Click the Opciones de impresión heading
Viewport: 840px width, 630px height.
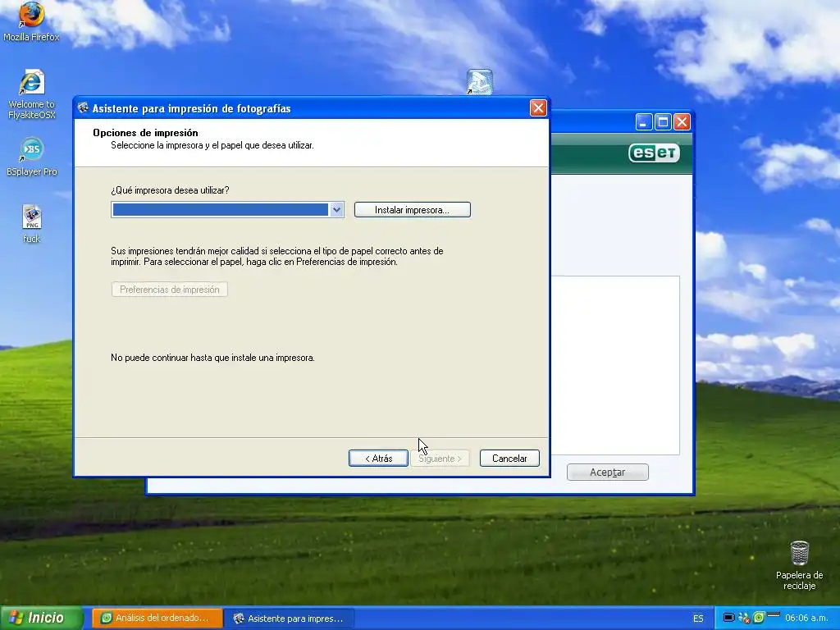pos(145,133)
